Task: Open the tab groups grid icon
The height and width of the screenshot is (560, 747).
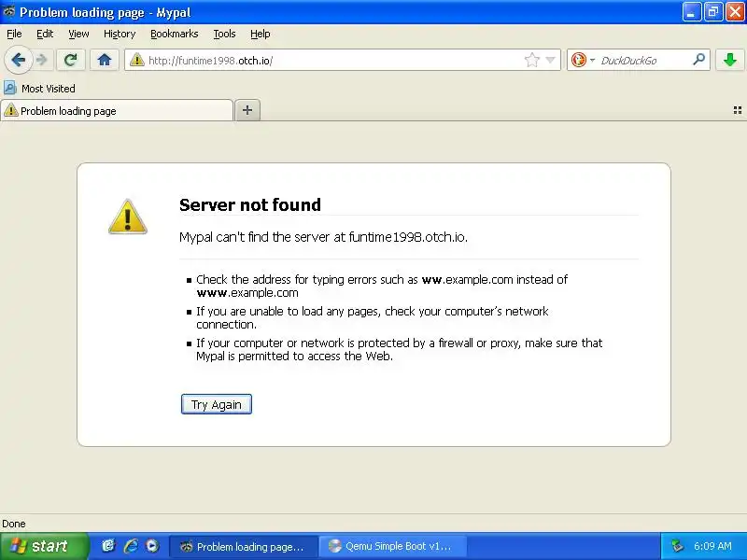Action: (x=737, y=110)
